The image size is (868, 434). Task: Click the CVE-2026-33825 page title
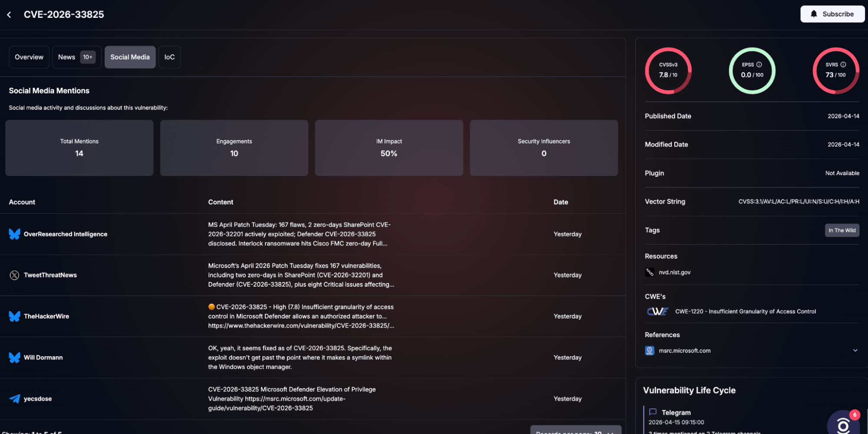[64, 14]
